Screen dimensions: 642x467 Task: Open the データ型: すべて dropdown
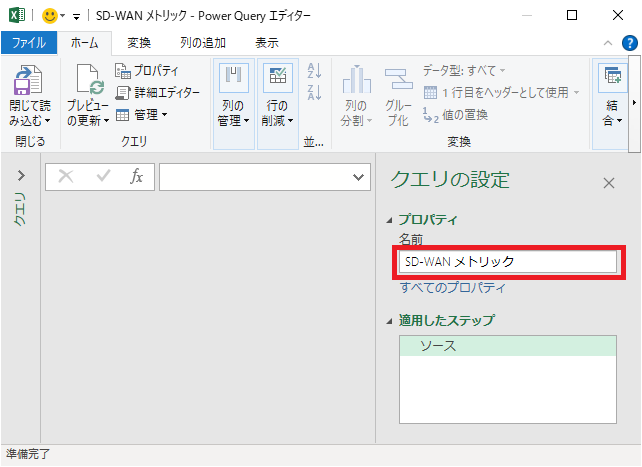(464, 70)
